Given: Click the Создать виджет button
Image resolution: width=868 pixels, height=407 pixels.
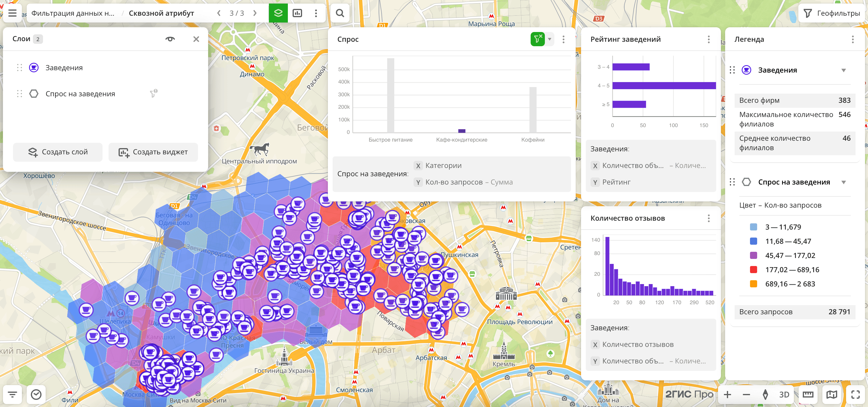Looking at the screenshot, I should 153,152.
